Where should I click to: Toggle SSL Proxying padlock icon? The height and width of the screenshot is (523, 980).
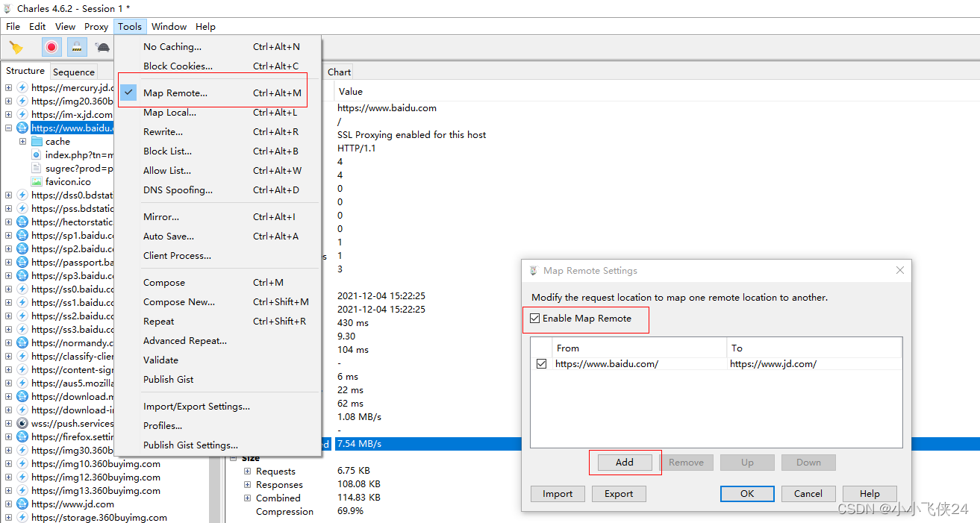tap(76, 48)
